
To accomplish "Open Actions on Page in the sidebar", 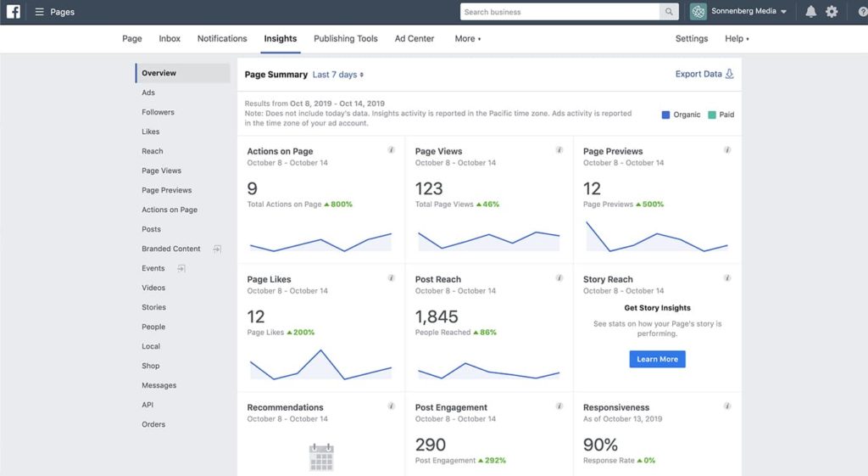I will [170, 210].
